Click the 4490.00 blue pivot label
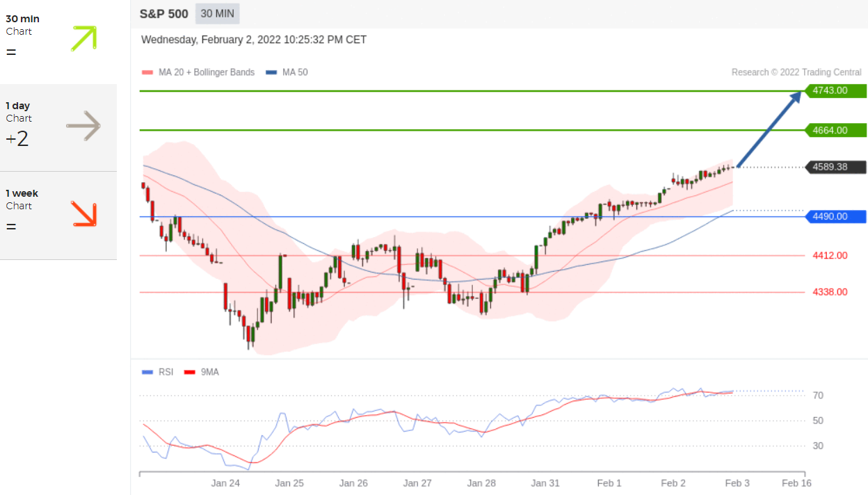This screenshot has width=868, height=495. pyautogui.click(x=835, y=217)
